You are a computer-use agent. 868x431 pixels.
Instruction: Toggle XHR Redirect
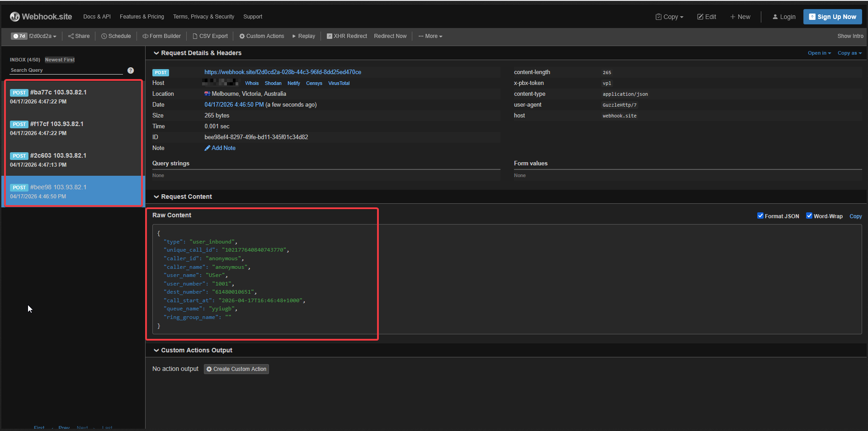click(347, 36)
